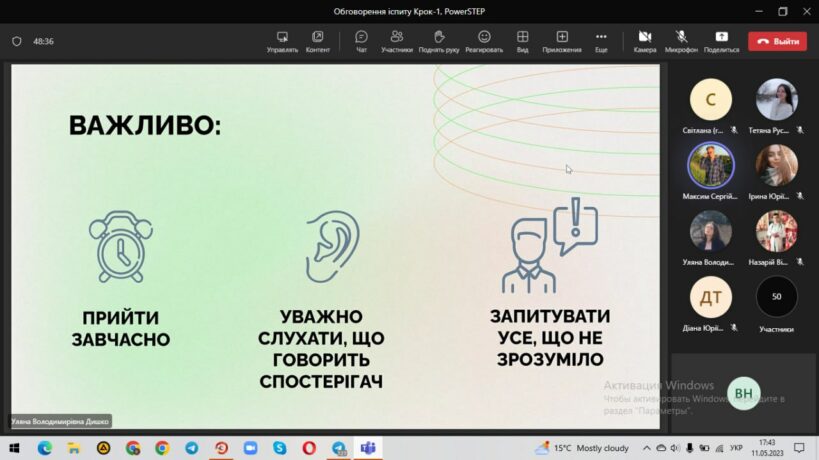Click the УКР keyboard language indicator
The image size is (819, 460).
point(736,448)
